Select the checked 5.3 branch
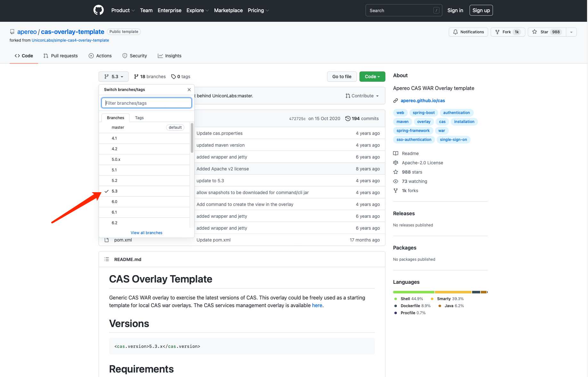The width and height of the screenshot is (588, 377). click(115, 191)
